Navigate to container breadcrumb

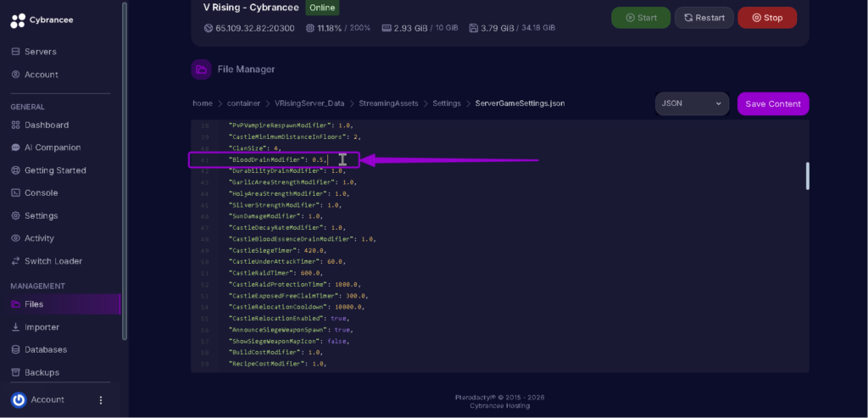(243, 103)
